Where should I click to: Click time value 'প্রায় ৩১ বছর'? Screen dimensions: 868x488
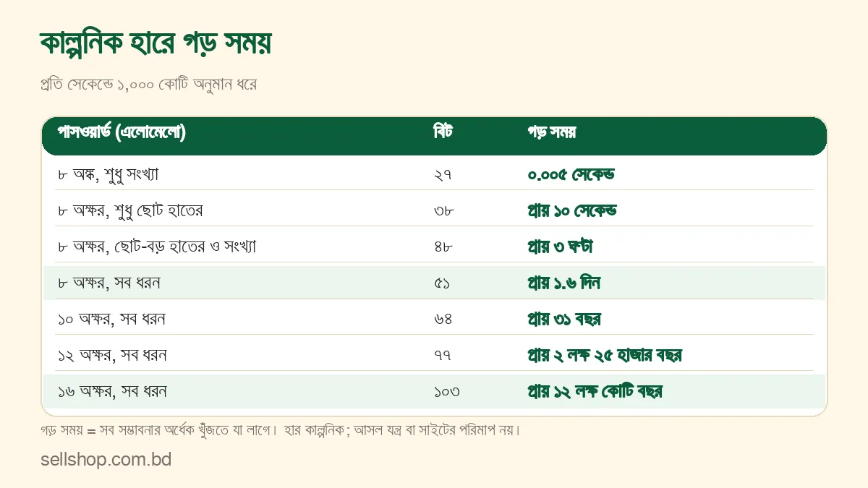(565, 319)
